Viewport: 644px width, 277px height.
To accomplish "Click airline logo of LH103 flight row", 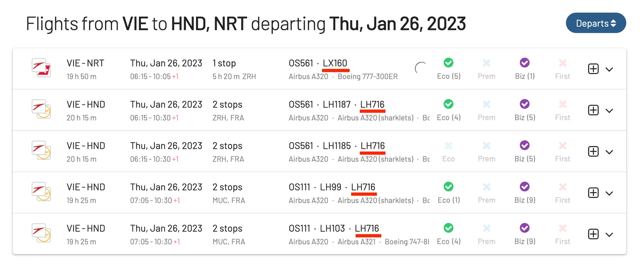I will (x=41, y=233).
